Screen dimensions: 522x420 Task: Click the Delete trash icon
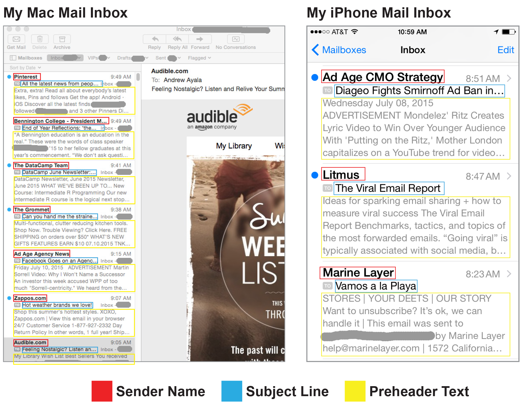[x=40, y=39]
